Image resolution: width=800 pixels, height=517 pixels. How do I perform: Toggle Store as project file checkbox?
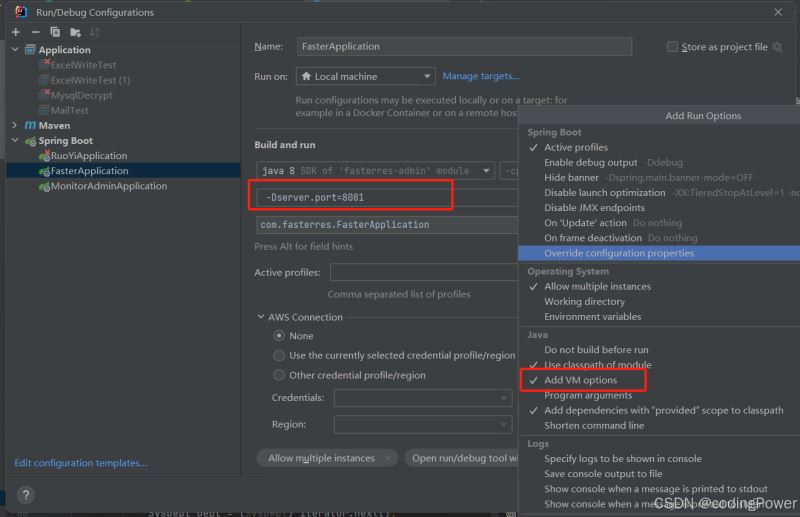coord(672,47)
